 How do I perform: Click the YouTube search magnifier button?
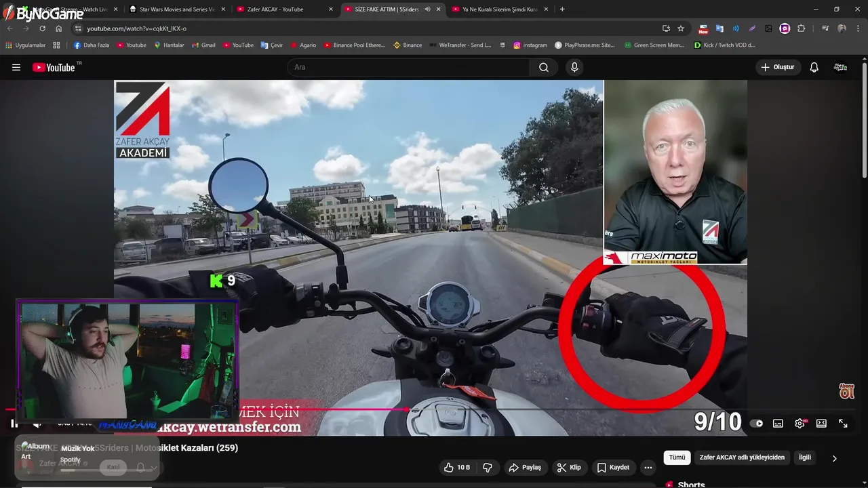click(x=544, y=67)
